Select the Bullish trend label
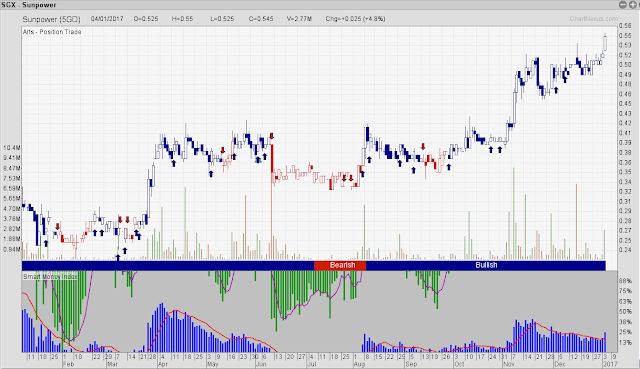Screen dimensions: 640x369 pos(486,265)
